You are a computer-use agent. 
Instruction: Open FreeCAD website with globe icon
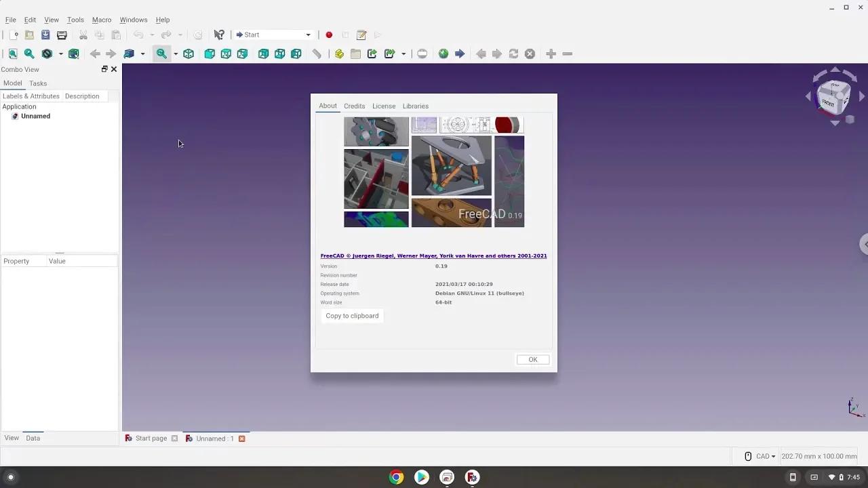click(443, 54)
